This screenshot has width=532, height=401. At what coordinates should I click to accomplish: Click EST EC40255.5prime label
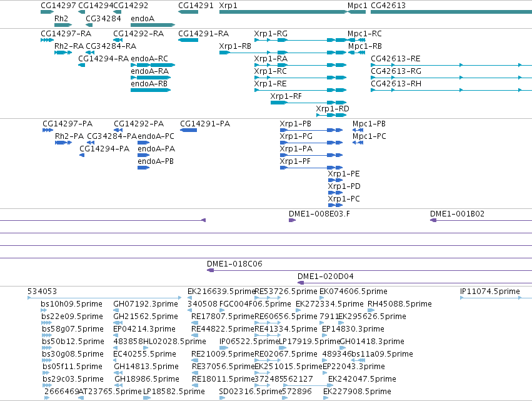(144, 354)
